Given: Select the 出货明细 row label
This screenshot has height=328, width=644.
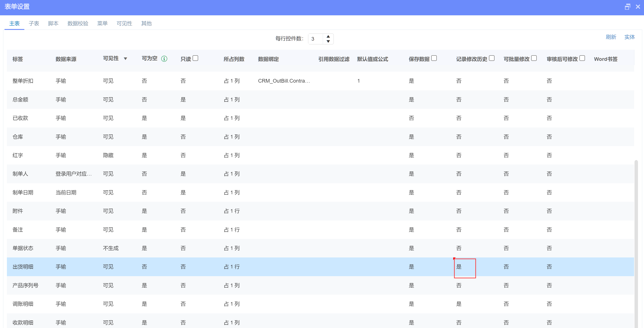Looking at the screenshot, I should 23,266.
